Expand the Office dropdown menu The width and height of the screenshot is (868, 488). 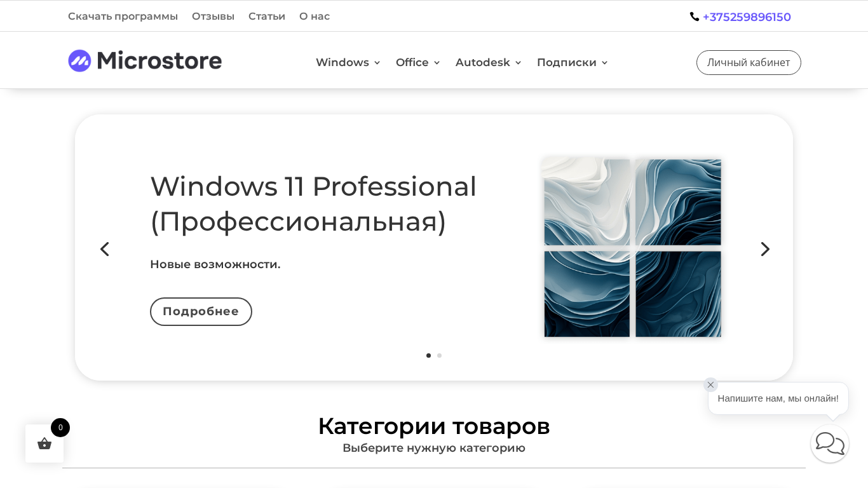[x=418, y=62]
